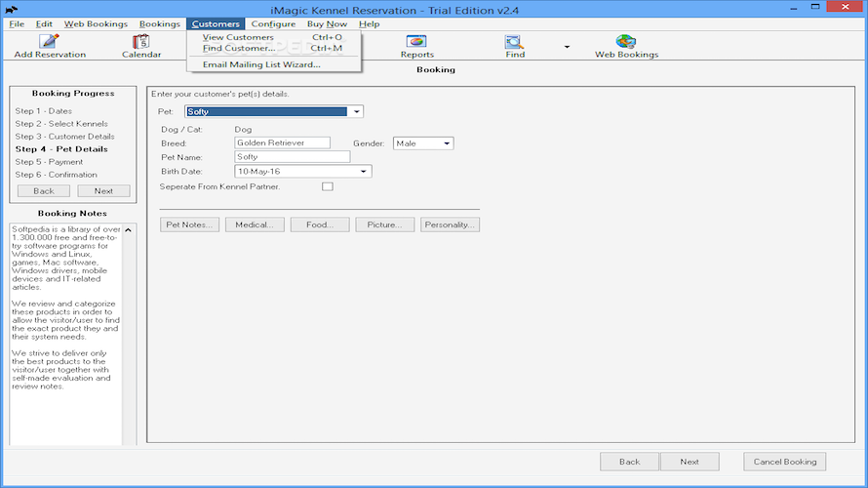
Task: Choose View Customers menu entry
Action: (x=274, y=37)
